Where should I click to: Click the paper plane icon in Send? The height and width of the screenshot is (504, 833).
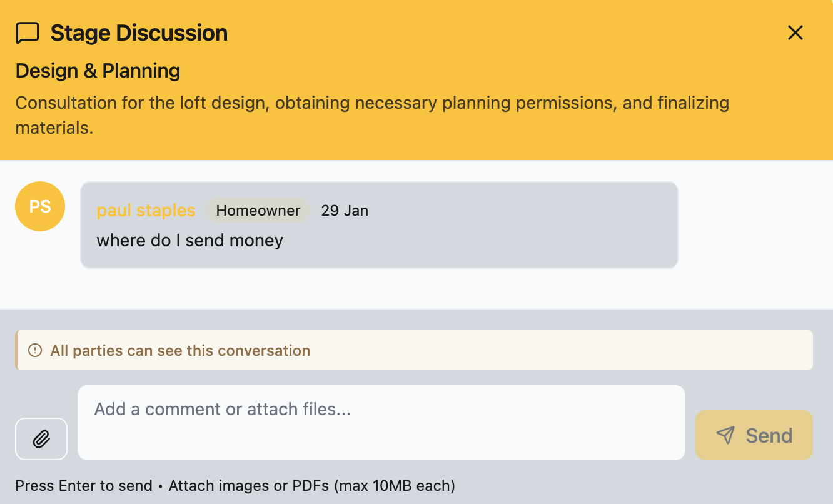[725, 435]
